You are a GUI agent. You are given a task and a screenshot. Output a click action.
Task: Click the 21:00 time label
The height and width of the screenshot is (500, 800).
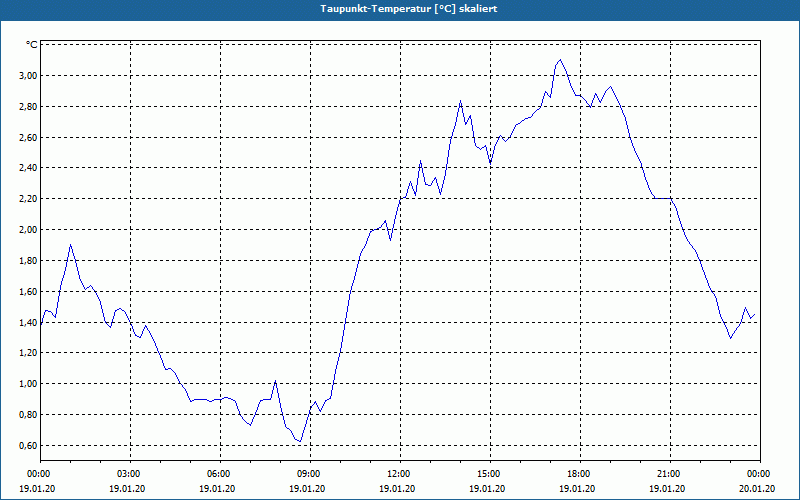coord(667,474)
